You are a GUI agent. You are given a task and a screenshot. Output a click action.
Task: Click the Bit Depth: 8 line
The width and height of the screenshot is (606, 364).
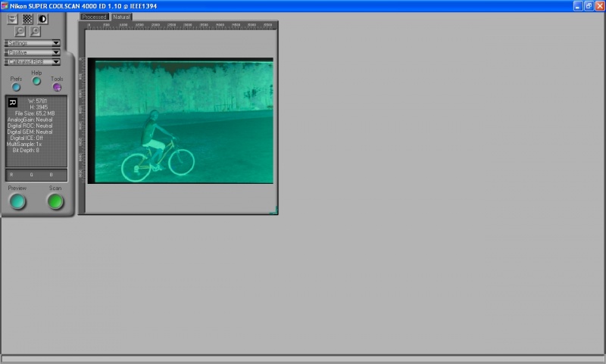click(x=26, y=150)
